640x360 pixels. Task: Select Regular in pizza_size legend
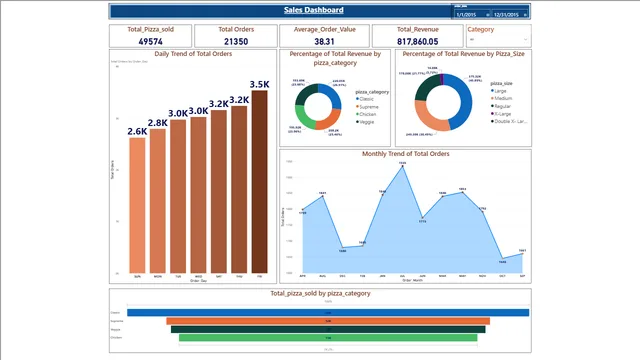point(500,106)
